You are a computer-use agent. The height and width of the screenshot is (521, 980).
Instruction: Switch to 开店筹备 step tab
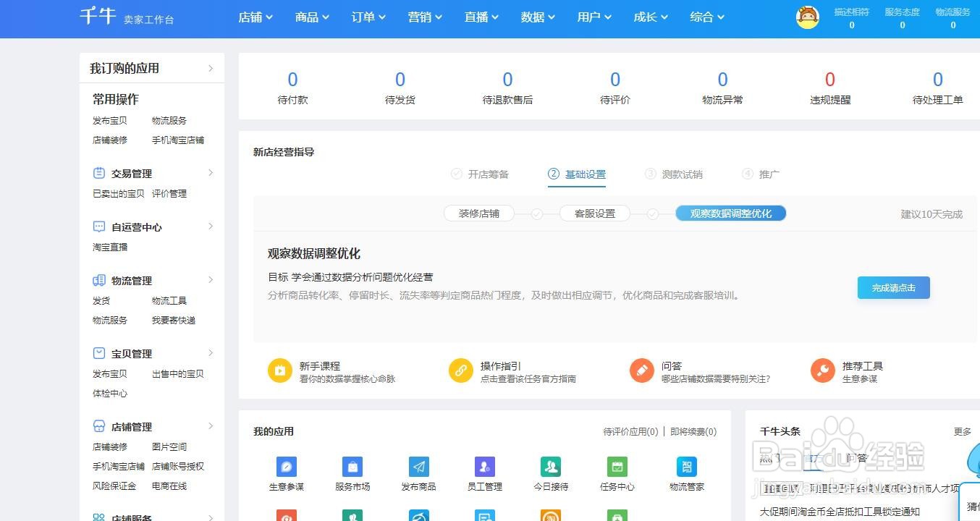[x=480, y=174]
